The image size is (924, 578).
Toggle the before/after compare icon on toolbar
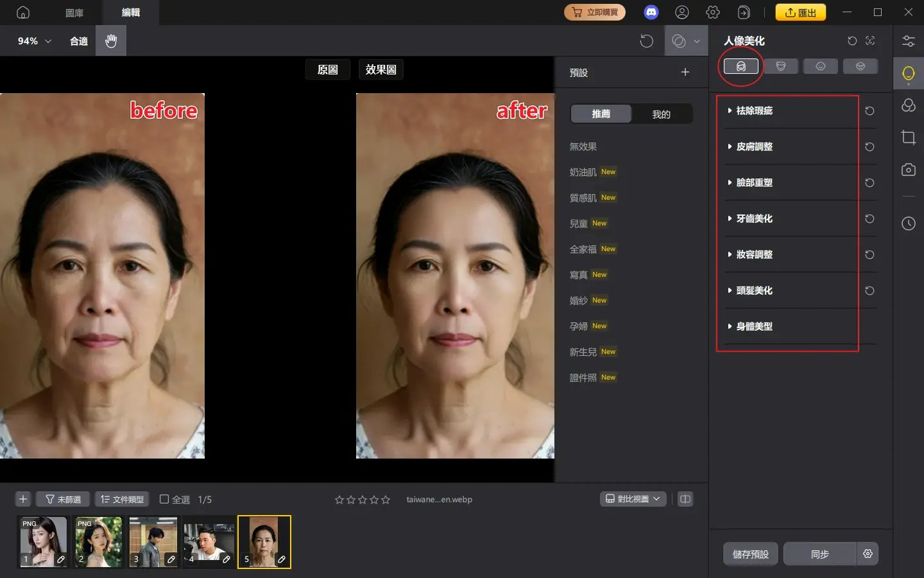tap(681, 40)
